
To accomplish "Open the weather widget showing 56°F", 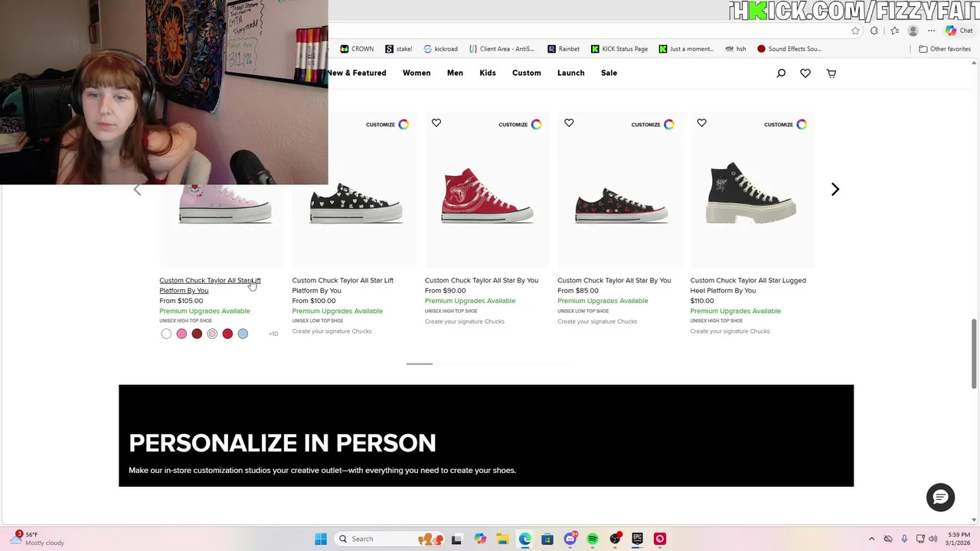I will click(38, 539).
